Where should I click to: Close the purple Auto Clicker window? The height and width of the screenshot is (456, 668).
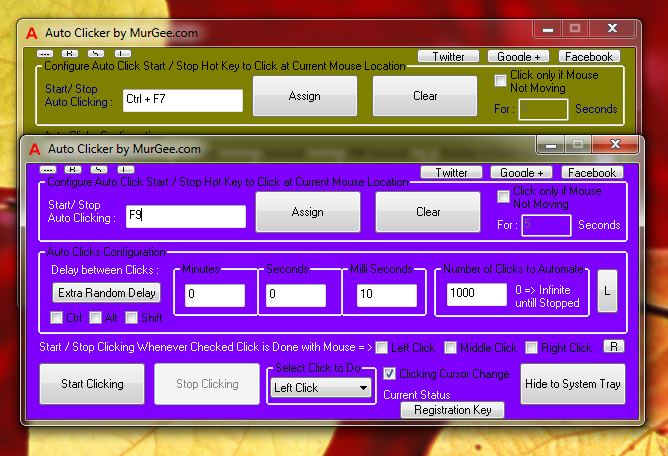615,144
